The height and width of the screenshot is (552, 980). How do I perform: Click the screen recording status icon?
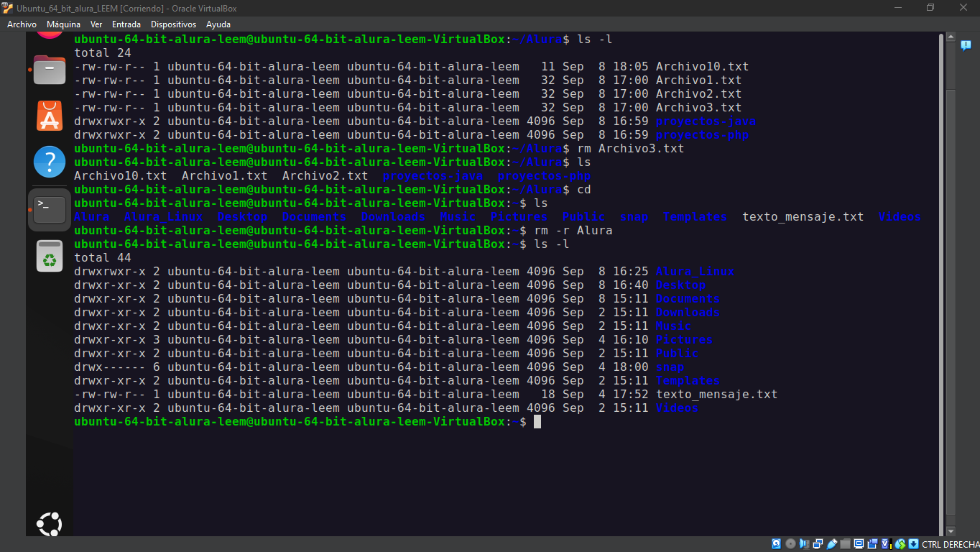(x=872, y=544)
